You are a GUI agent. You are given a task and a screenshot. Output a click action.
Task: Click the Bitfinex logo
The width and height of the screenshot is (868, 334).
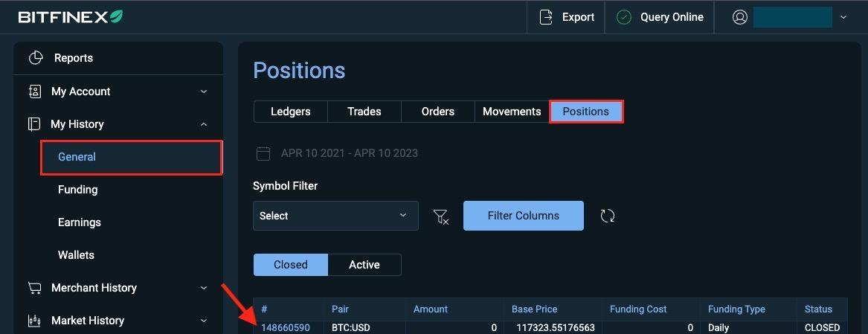tap(71, 16)
